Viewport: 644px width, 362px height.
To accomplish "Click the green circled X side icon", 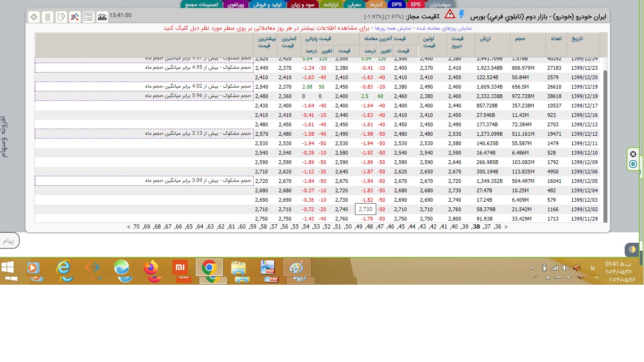I will (633, 154).
